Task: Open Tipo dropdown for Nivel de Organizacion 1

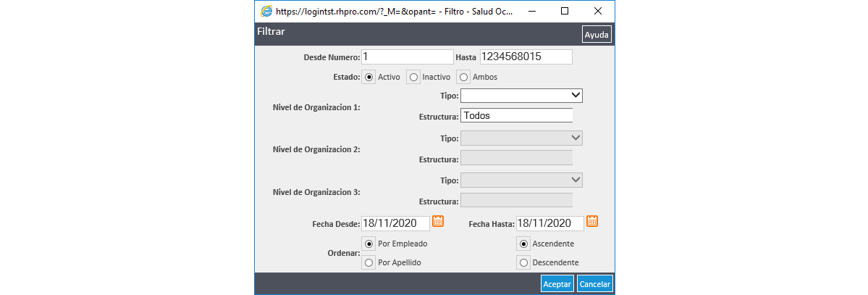Action: tap(521, 96)
